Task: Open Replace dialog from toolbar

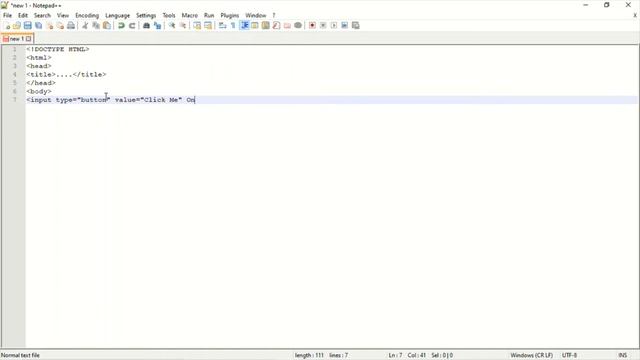Action: click(157, 26)
